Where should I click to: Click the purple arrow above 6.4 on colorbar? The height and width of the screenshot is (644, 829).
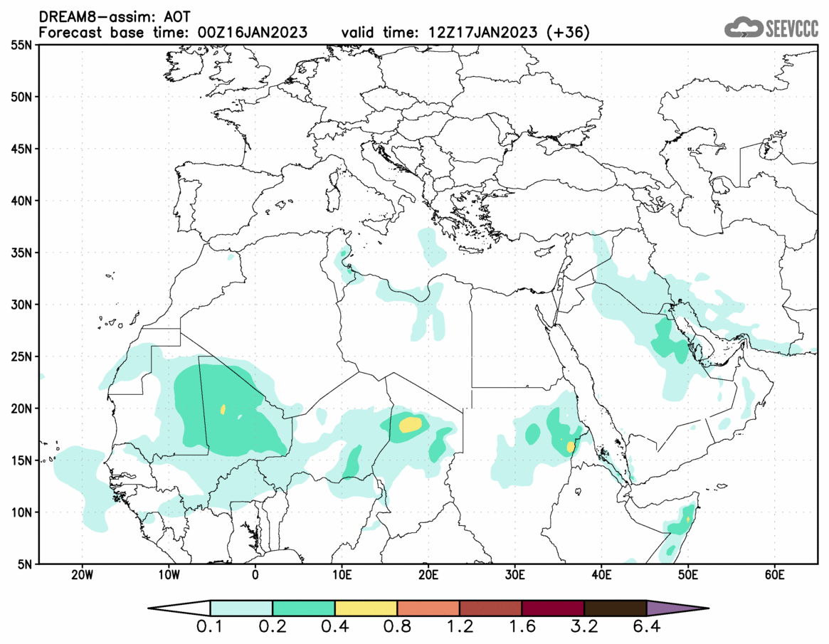pyautogui.click(x=677, y=608)
